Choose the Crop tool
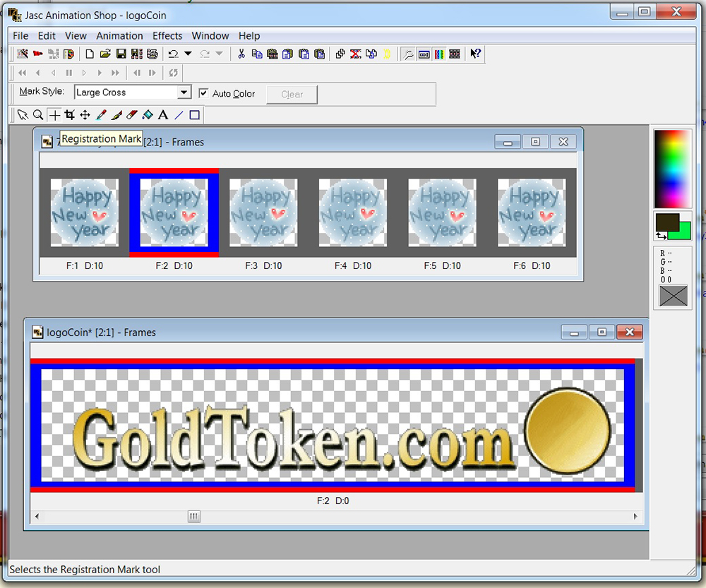The image size is (706, 588). [69, 115]
